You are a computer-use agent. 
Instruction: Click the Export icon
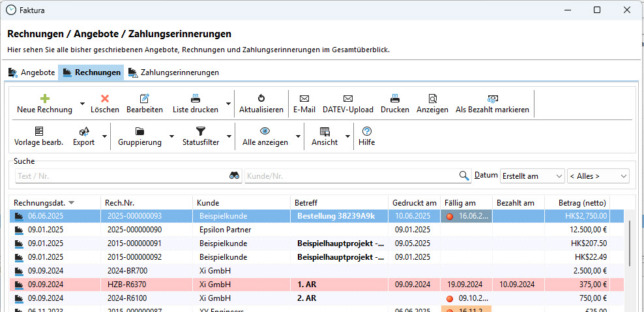pos(84,131)
